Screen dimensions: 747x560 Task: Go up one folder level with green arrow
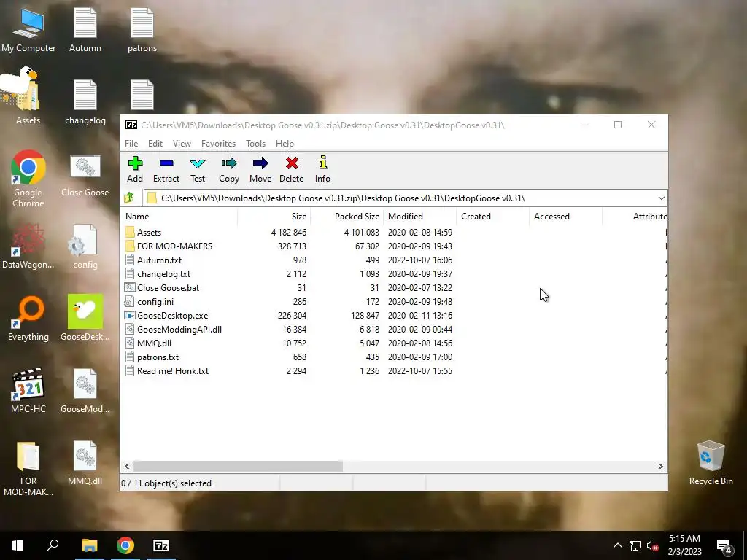(129, 198)
